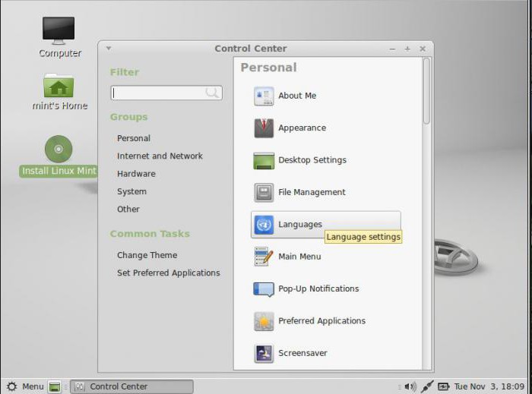
Task: Open the Computer desktop icon
Action: 59,30
